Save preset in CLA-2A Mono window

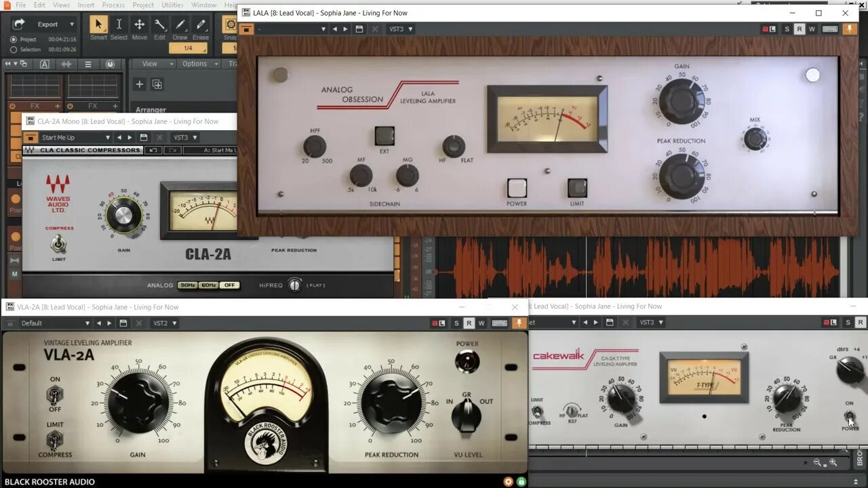(143, 138)
